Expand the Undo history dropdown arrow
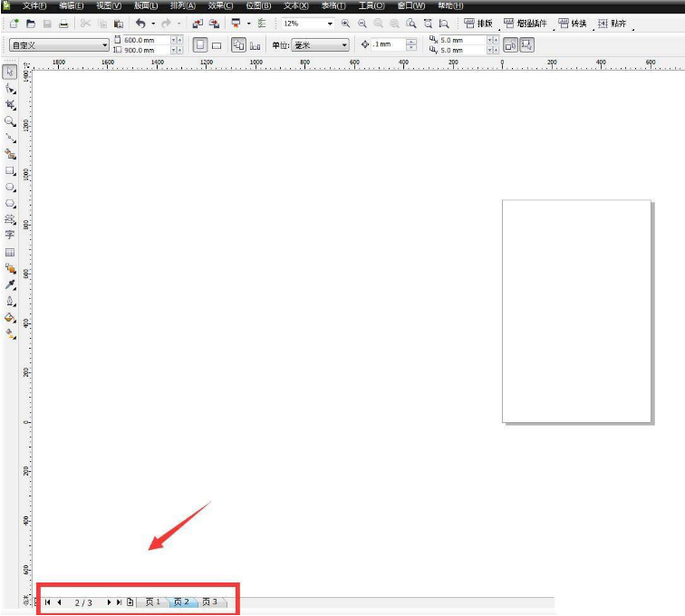This screenshot has height=616, width=685. [x=153, y=24]
